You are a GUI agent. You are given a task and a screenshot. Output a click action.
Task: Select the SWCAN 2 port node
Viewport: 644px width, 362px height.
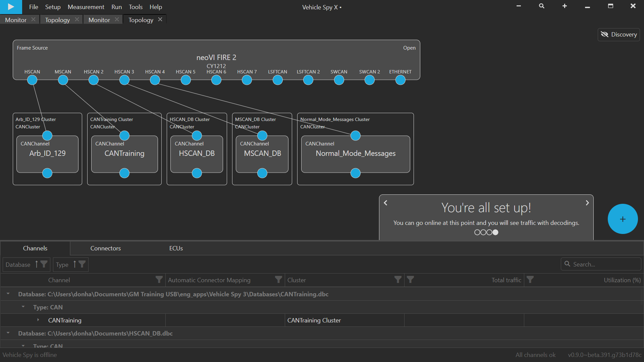tap(370, 80)
